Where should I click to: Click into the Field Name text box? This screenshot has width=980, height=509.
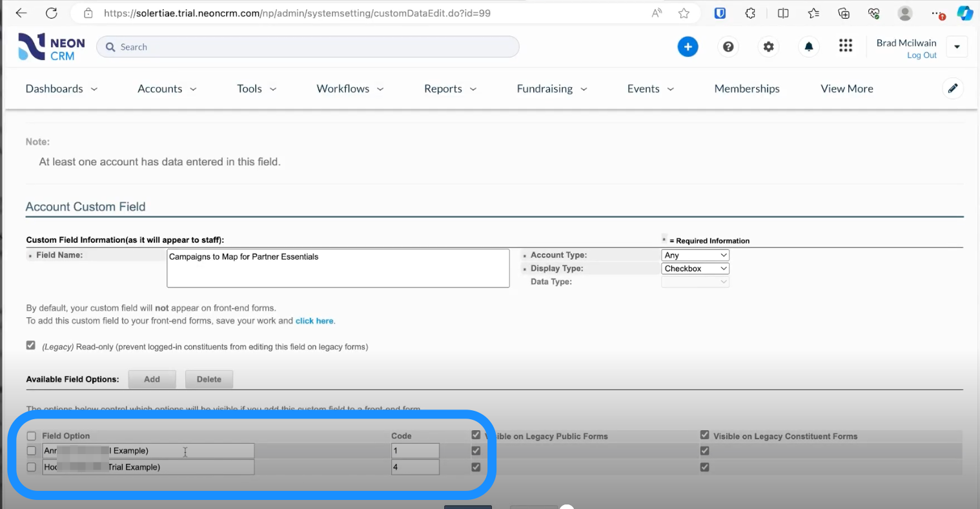(x=338, y=268)
